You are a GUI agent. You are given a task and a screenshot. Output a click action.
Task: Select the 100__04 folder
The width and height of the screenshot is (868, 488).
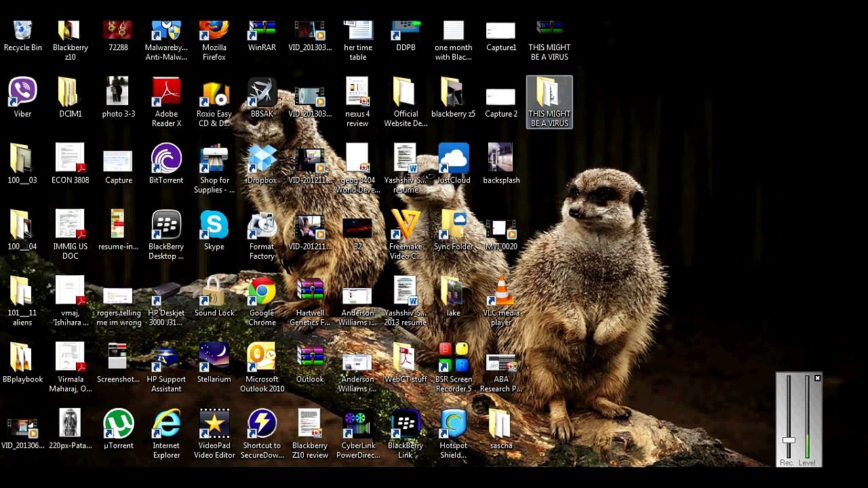pos(22,231)
